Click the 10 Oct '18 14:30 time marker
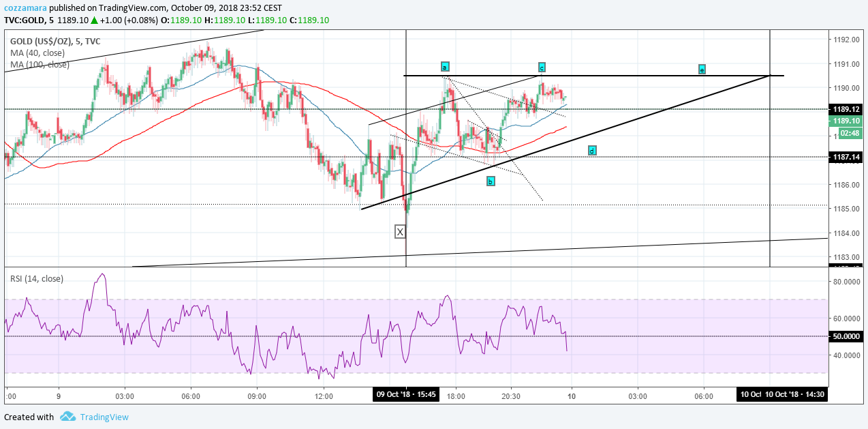Screen dimensions: 868x429 tap(794, 394)
